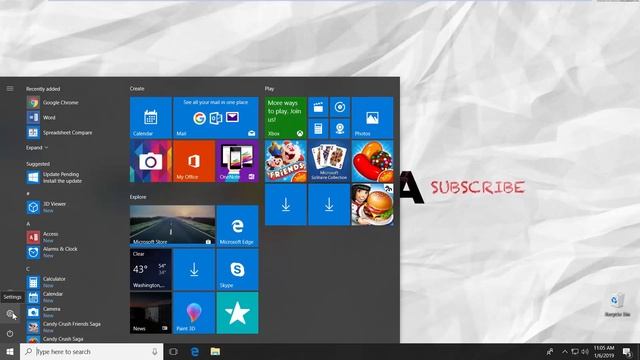
Task: Open the Calculator small tile
Action: (x=318, y=129)
